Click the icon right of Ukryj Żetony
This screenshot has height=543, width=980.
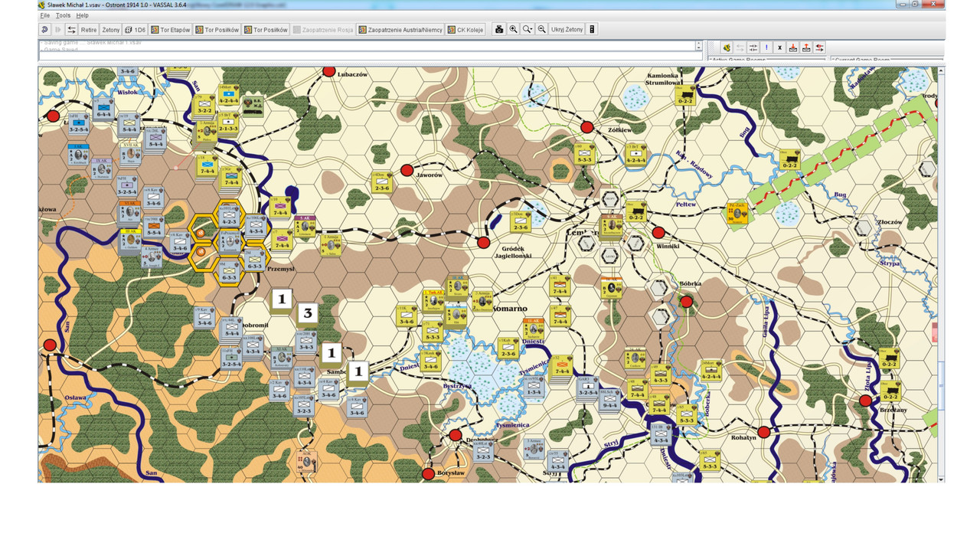[592, 29]
